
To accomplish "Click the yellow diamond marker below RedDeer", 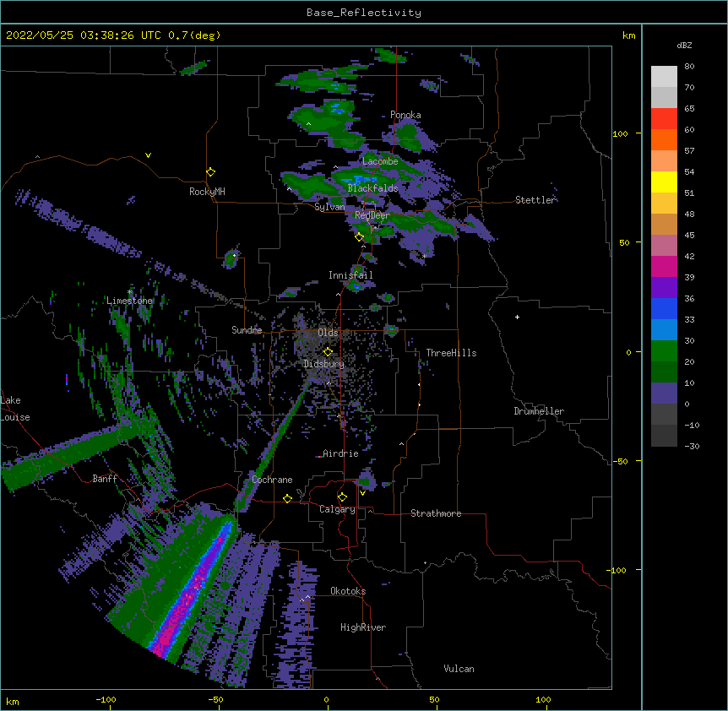I will point(359,237).
